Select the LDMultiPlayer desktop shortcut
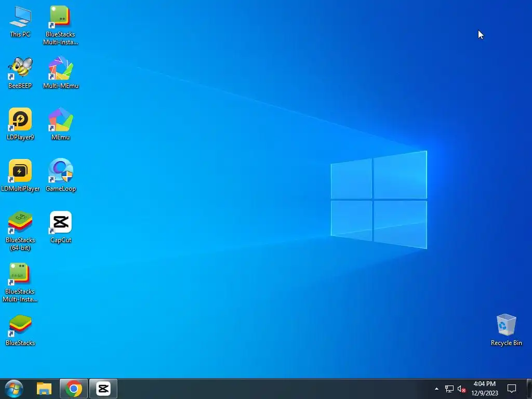 pos(20,176)
